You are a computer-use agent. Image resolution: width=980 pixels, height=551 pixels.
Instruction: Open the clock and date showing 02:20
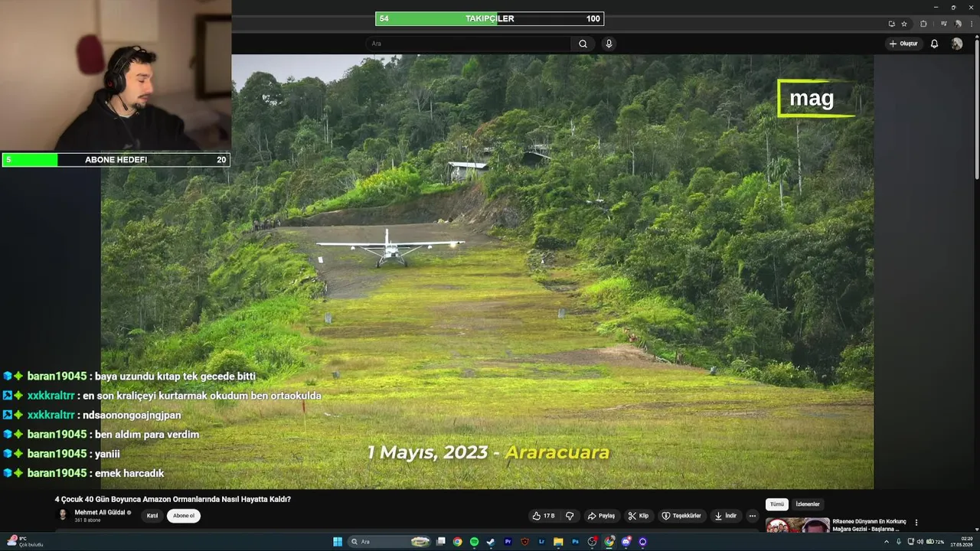tap(962, 542)
